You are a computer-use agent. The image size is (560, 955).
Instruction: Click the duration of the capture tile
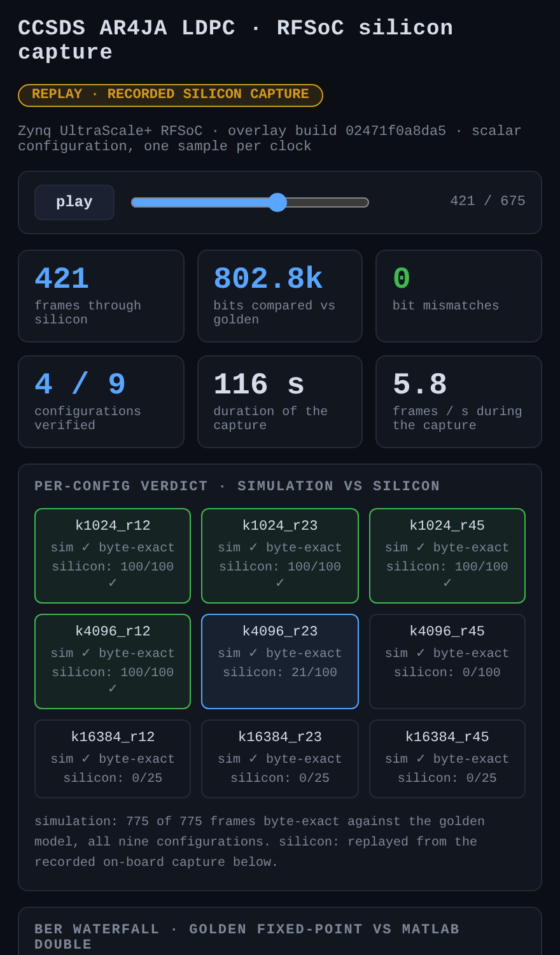coord(280,402)
